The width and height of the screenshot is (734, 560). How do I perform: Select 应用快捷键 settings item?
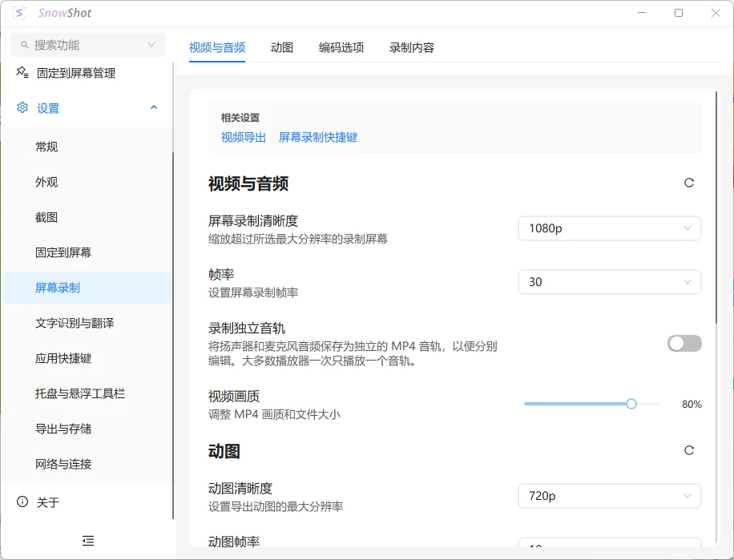pos(87,358)
